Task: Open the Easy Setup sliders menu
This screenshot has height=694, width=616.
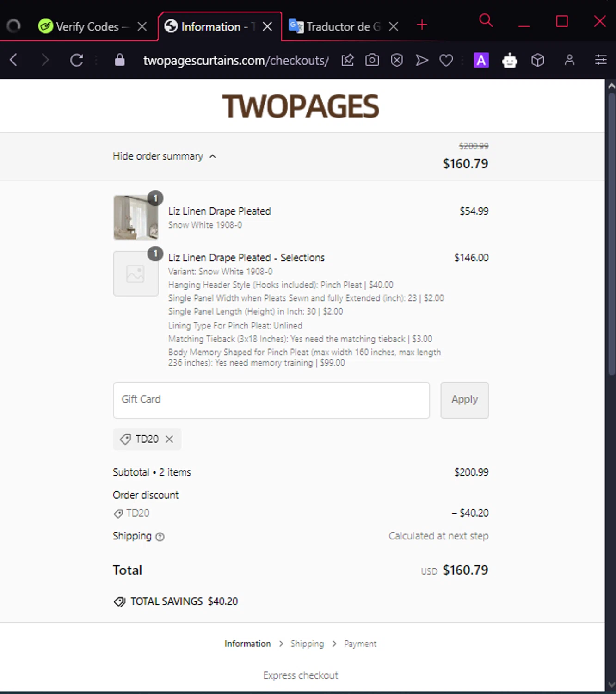Action: (601, 60)
